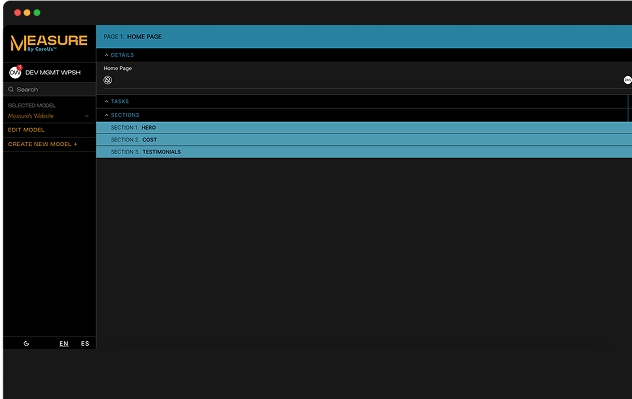Open Section 1 Hero row
The width and height of the screenshot is (632, 399).
[x=364, y=127]
